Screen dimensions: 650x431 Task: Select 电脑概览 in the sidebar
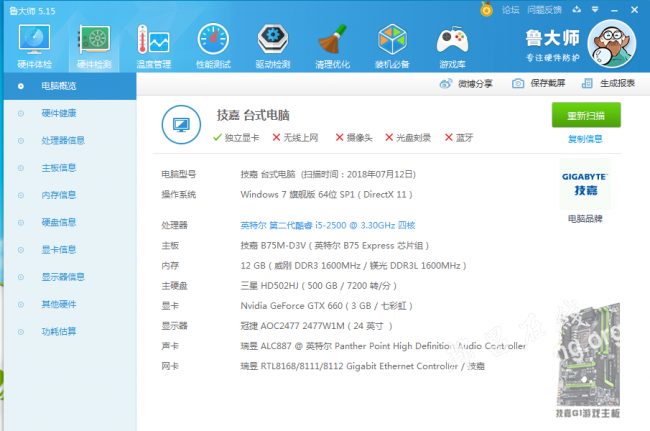70,86
